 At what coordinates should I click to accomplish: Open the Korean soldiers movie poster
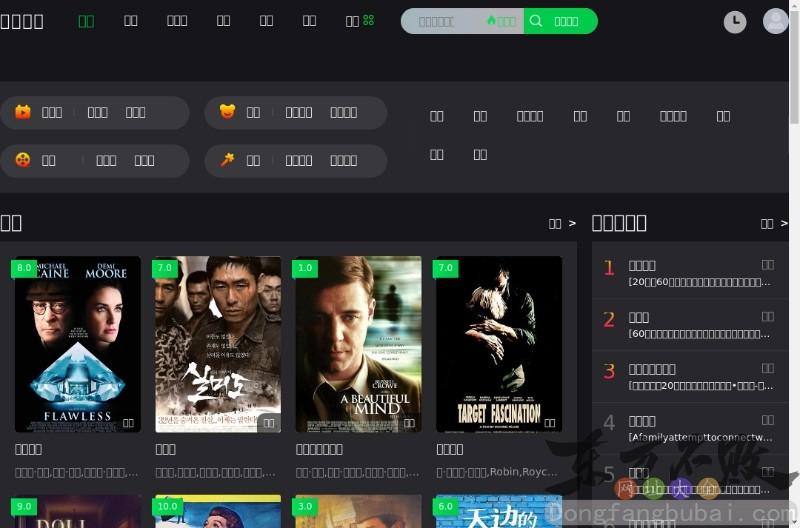[x=218, y=343]
